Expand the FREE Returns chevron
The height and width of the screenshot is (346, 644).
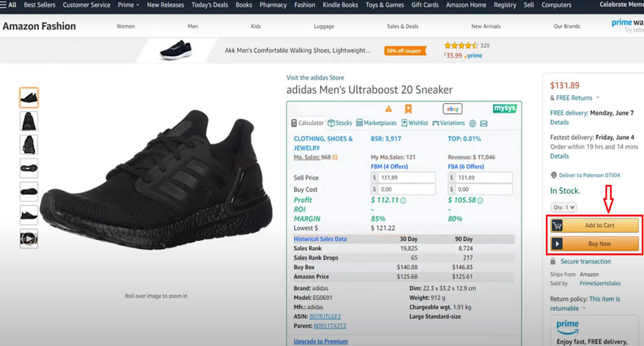pos(598,98)
